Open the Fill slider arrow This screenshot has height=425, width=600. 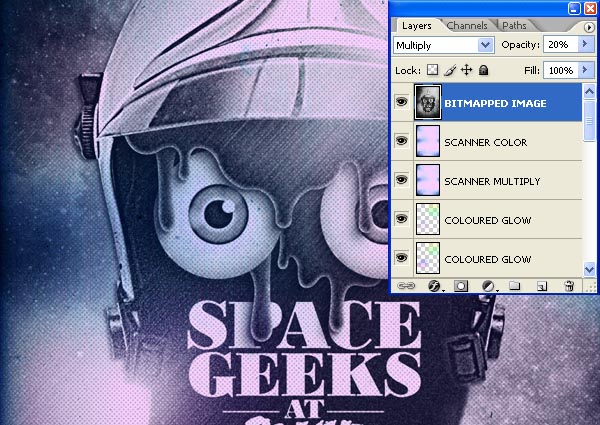pyautogui.click(x=585, y=70)
